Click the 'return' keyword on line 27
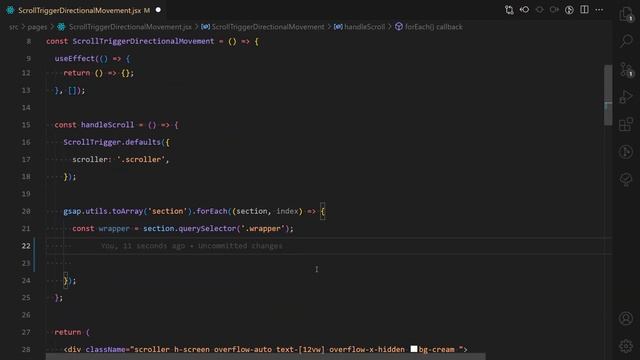640x360 pixels. (68, 332)
